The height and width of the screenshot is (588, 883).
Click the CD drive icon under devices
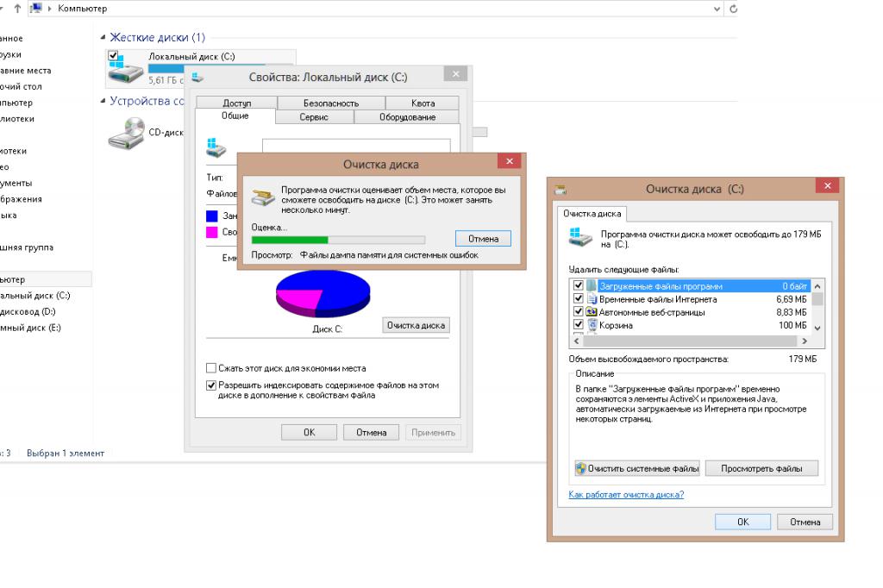pyautogui.click(x=126, y=133)
